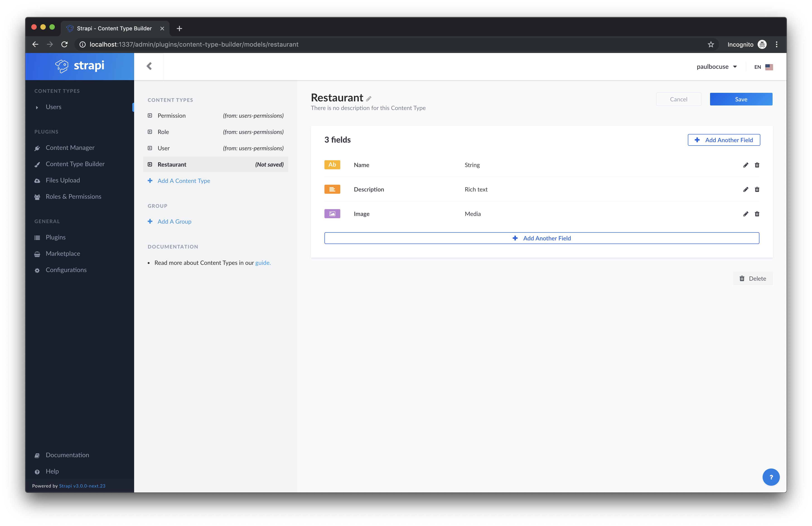Open the guide documentation link
The width and height of the screenshot is (812, 526).
point(263,263)
